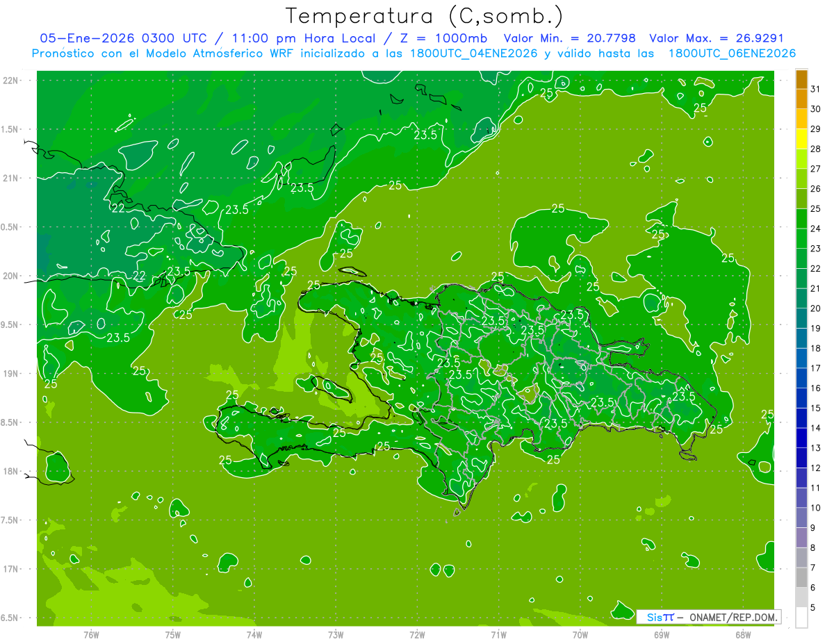This screenshot has width=834, height=644.
Task: Click the "75W" longitude axis label
Action: point(173,634)
